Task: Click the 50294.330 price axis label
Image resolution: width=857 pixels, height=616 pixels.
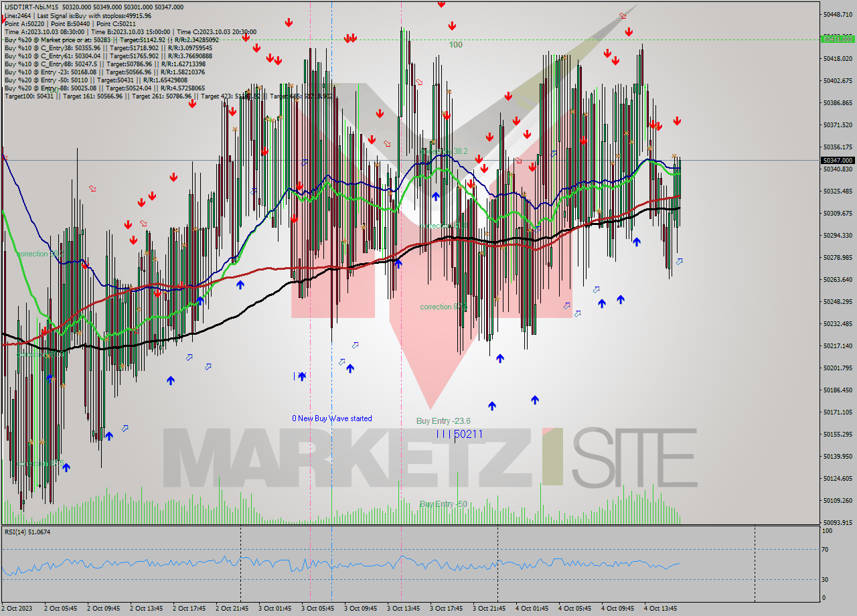Action: pos(839,236)
